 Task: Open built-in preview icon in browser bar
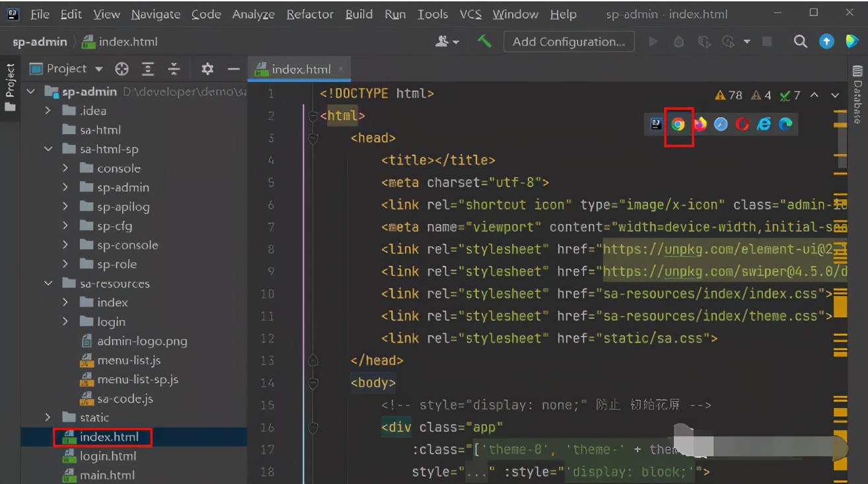(x=656, y=124)
